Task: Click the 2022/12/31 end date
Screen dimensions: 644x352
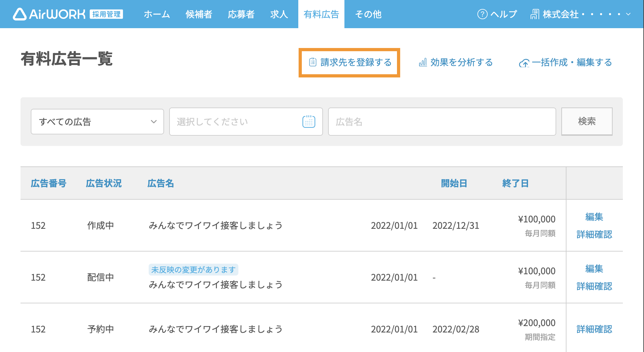Action: (456, 226)
